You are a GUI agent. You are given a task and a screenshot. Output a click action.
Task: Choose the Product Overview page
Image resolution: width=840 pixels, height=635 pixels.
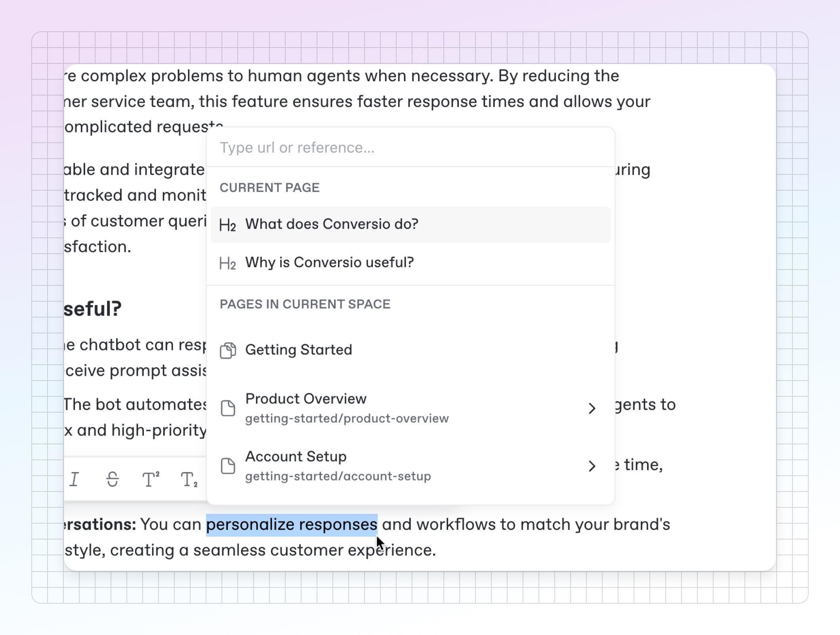[x=410, y=408]
